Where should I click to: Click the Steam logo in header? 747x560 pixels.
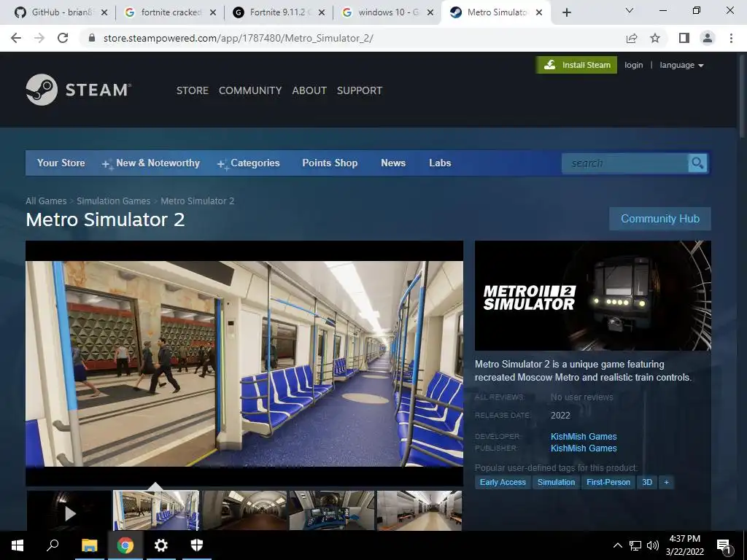click(x=79, y=90)
